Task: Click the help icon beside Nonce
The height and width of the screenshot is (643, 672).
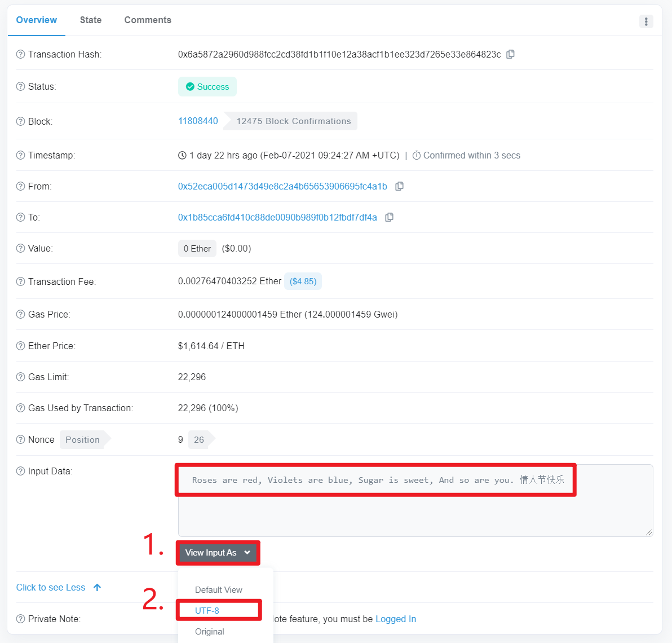Action: (21, 439)
